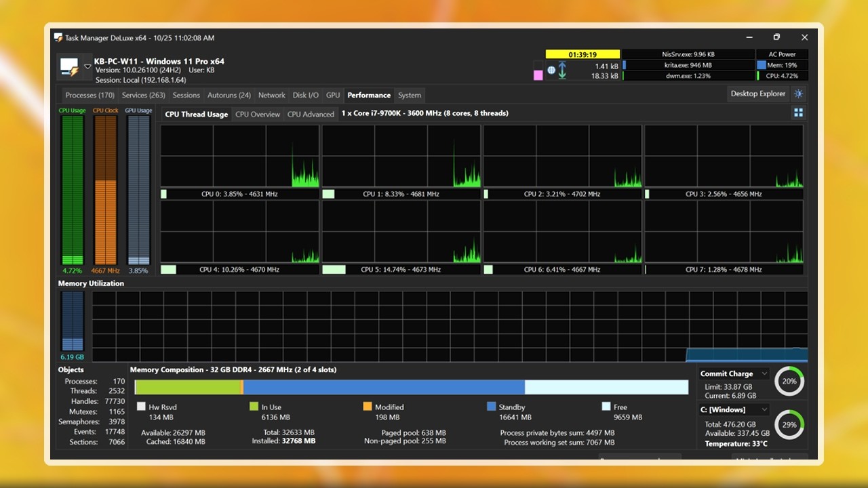Image resolution: width=868 pixels, height=488 pixels.
Task: Click the CPU 5 thread usage graph
Action: click(401, 232)
